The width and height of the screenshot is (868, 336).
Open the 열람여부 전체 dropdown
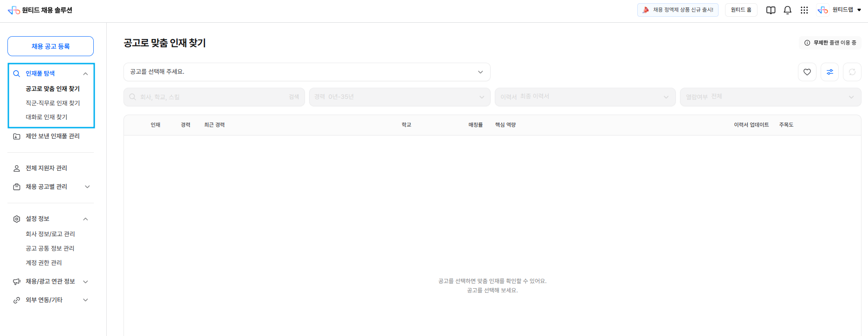pos(771,97)
